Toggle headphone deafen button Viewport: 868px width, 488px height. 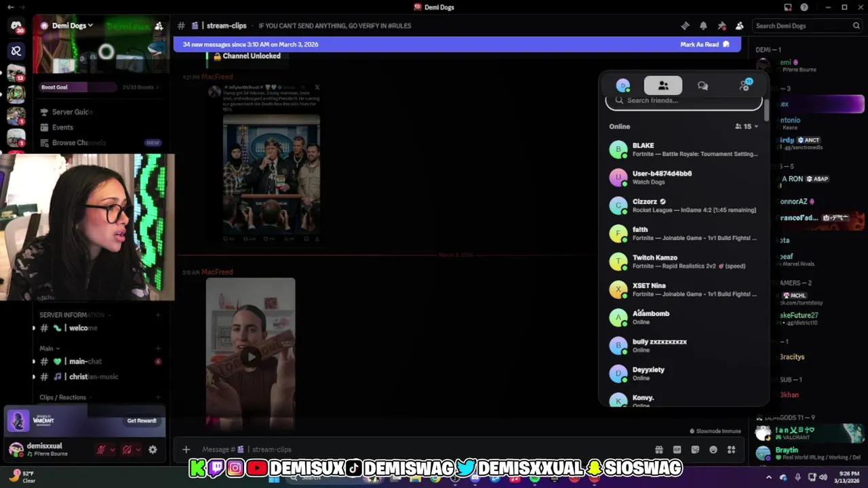(127, 449)
